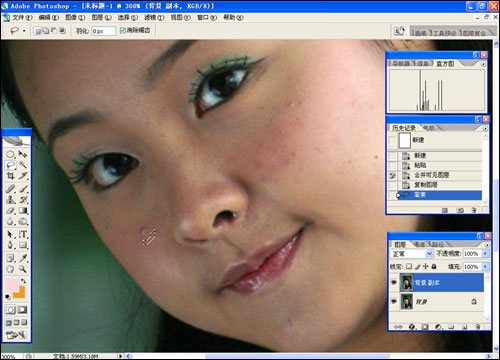
Task: Select the Crop tool in toolbox
Action: coord(10,176)
